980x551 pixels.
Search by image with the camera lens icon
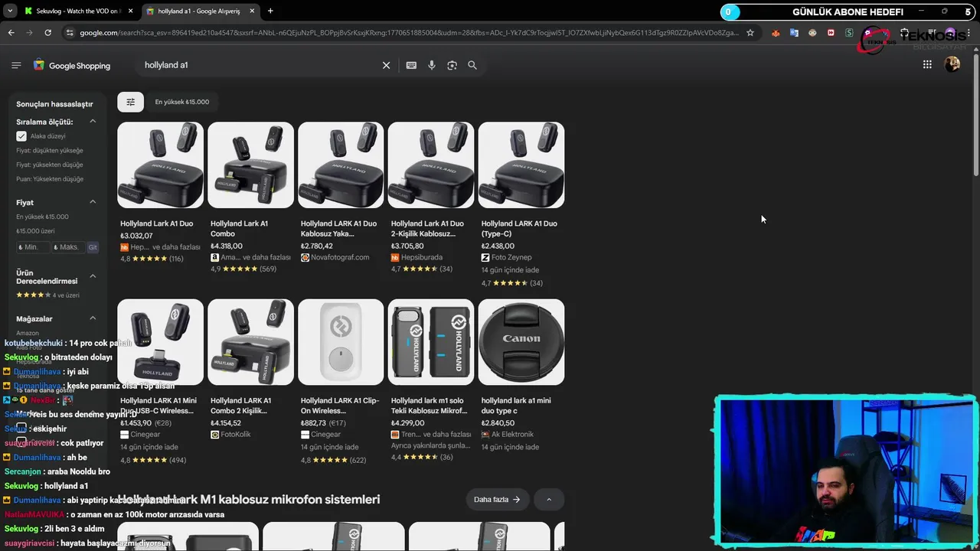(452, 65)
